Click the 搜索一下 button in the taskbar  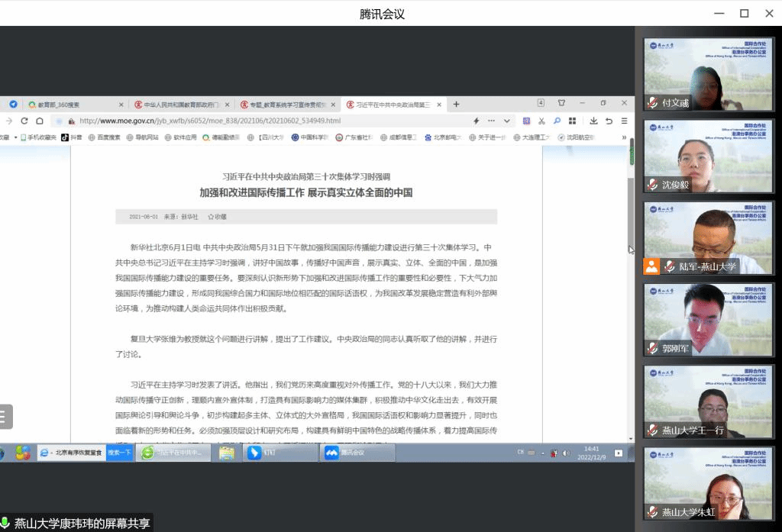click(x=120, y=453)
